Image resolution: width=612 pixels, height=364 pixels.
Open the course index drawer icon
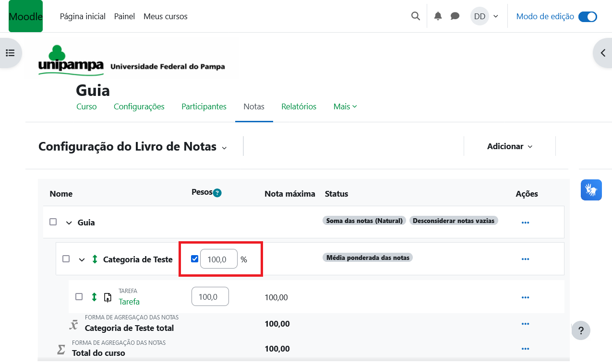pos(10,53)
